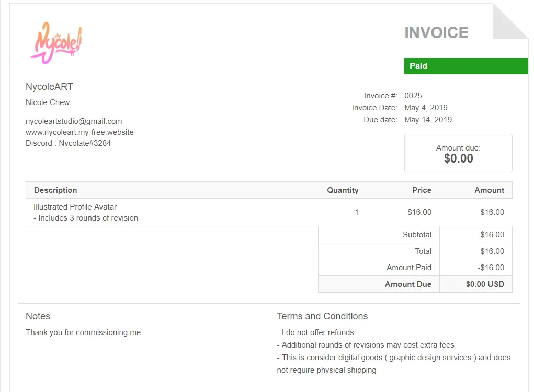
Task: Click the green Paid status banner
Action: coord(465,66)
